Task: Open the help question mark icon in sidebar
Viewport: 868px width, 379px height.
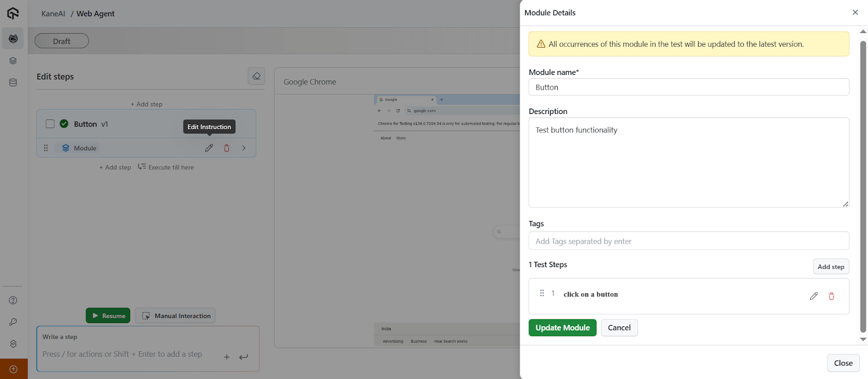Action: pos(13,300)
